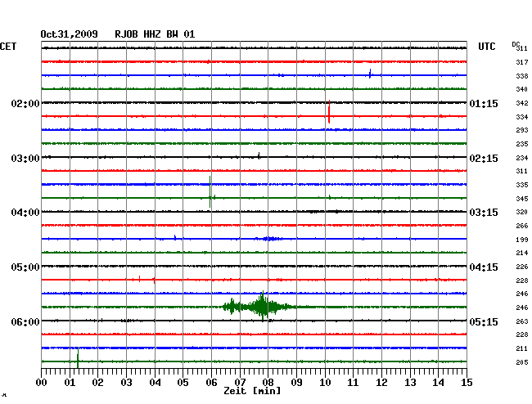Click the 04:00 CET time label

[25, 213]
